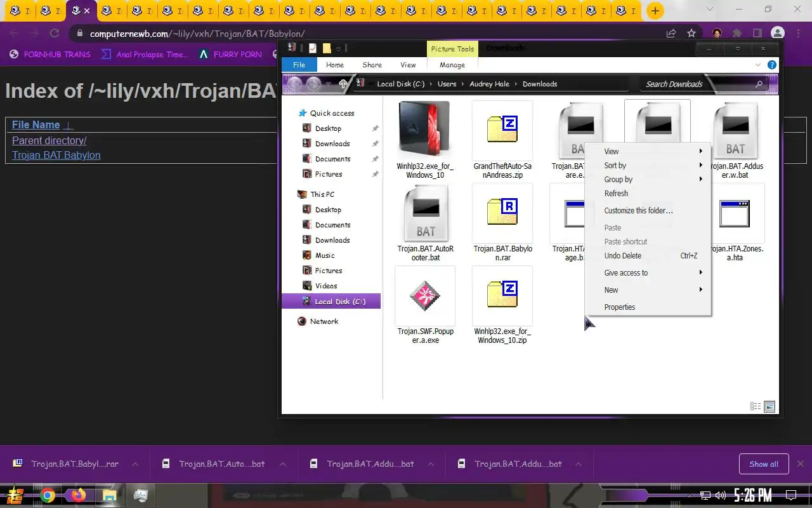Open Explorer help question mark icon
The height and width of the screenshot is (508, 812).
click(772, 65)
